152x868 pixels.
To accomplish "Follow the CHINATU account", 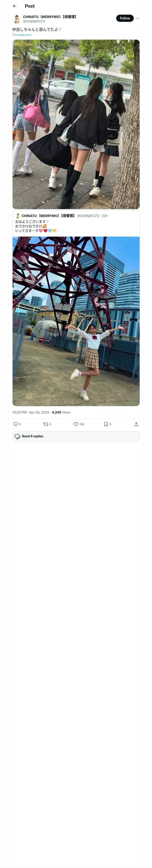I will (x=125, y=18).
